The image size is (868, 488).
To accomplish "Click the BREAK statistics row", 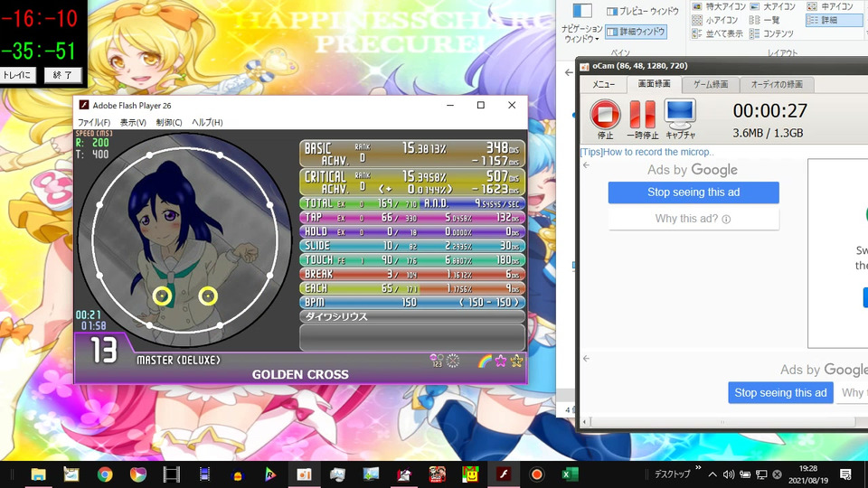I will (412, 274).
